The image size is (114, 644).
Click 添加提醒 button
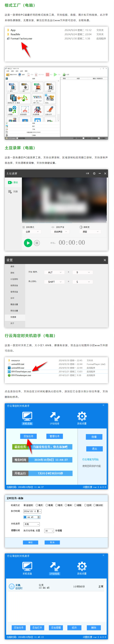click(x=56, y=627)
